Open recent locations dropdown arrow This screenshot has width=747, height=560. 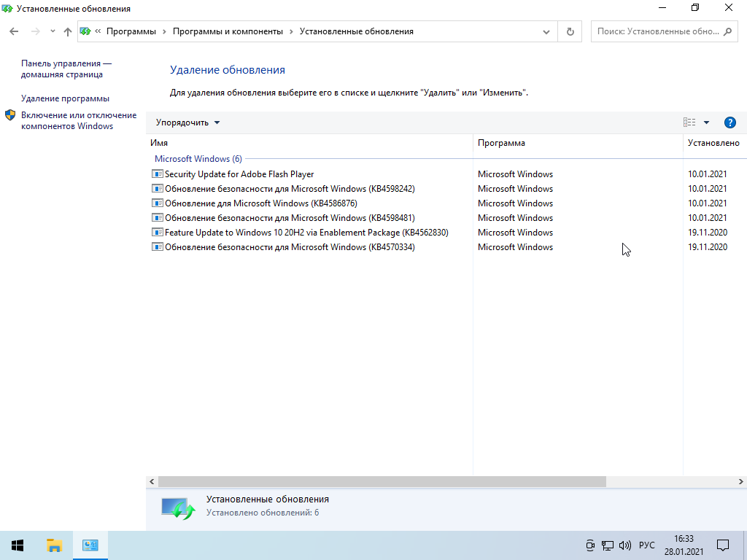coord(53,31)
